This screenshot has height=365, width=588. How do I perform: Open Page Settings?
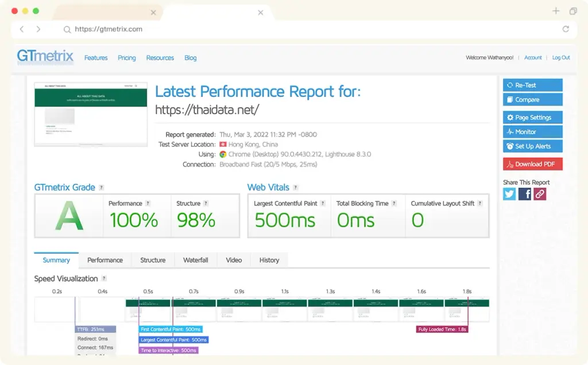(532, 117)
